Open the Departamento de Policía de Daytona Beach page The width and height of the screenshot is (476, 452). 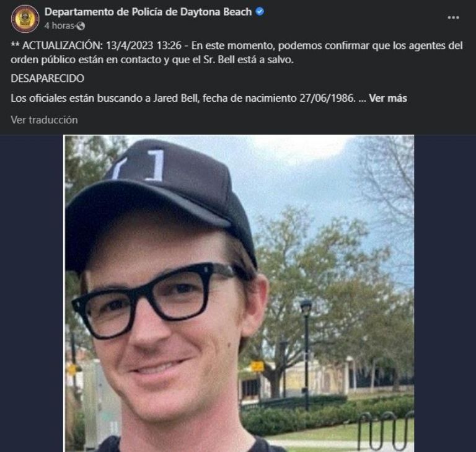(148, 12)
